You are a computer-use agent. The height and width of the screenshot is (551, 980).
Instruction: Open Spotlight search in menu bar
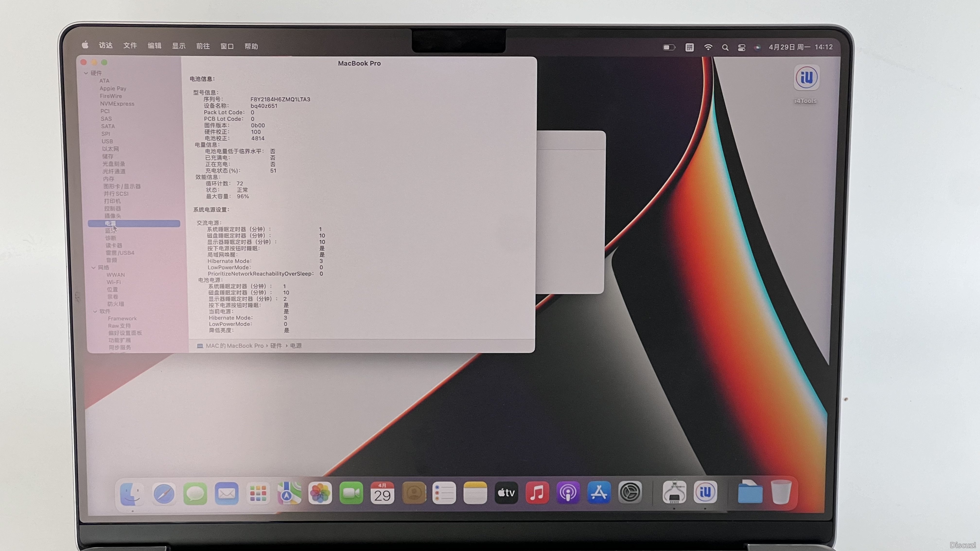(x=725, y=48)
